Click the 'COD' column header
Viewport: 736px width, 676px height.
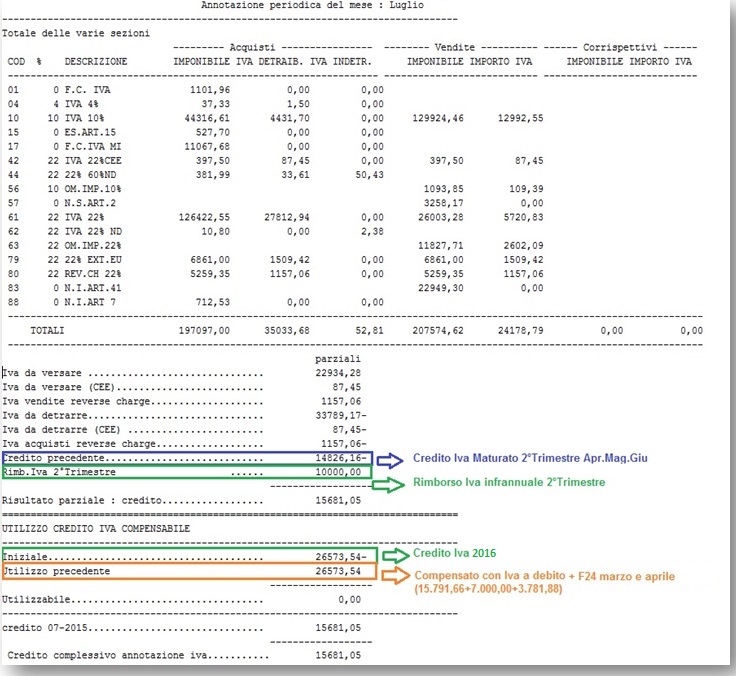coord(16,61)
